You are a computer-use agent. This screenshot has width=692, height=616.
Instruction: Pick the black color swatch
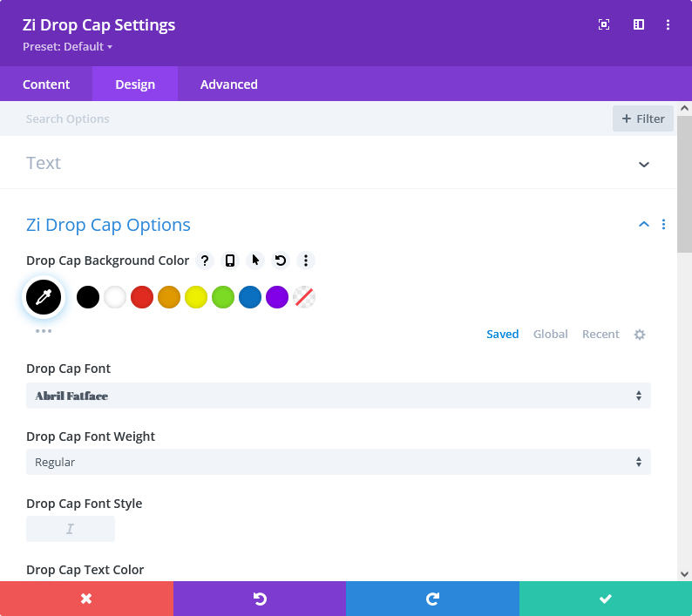(x=88, y=297)
